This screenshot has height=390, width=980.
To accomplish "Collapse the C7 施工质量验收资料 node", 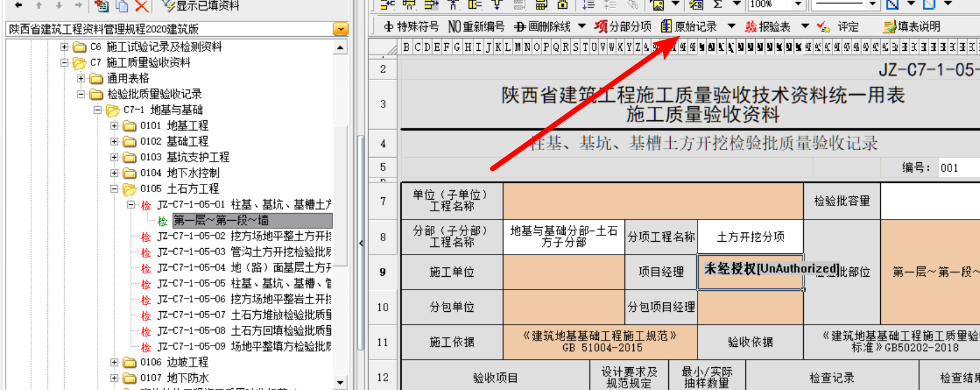I will point(64,62).
